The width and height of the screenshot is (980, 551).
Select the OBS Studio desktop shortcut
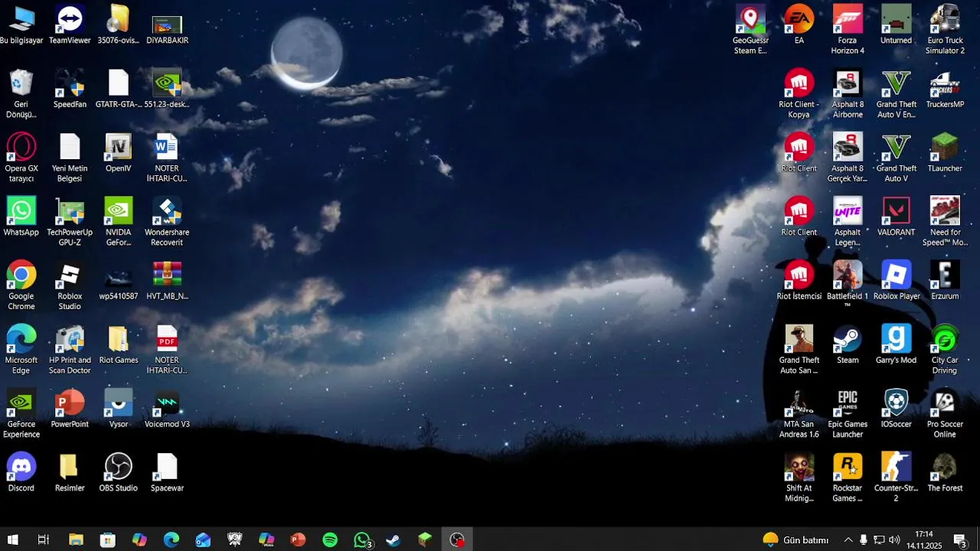(119, 472)
